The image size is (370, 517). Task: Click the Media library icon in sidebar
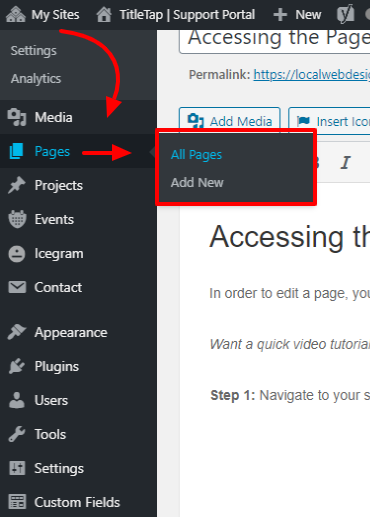[17, 117]
